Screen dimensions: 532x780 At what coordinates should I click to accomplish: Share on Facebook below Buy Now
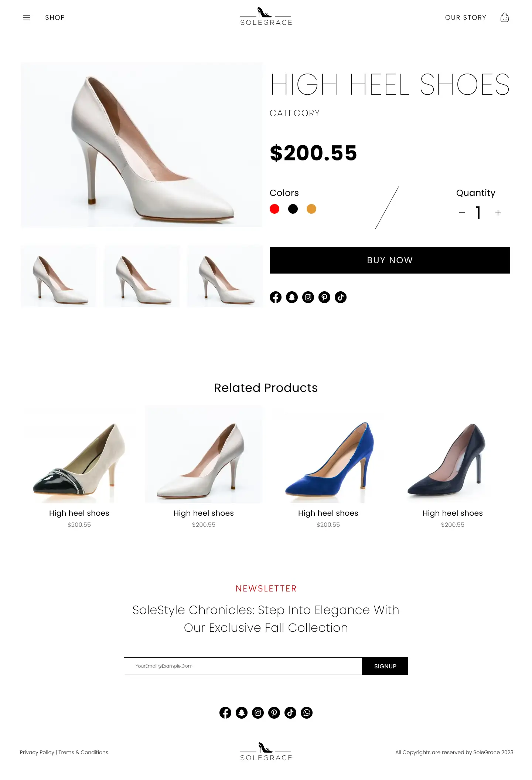coord(276,297)
